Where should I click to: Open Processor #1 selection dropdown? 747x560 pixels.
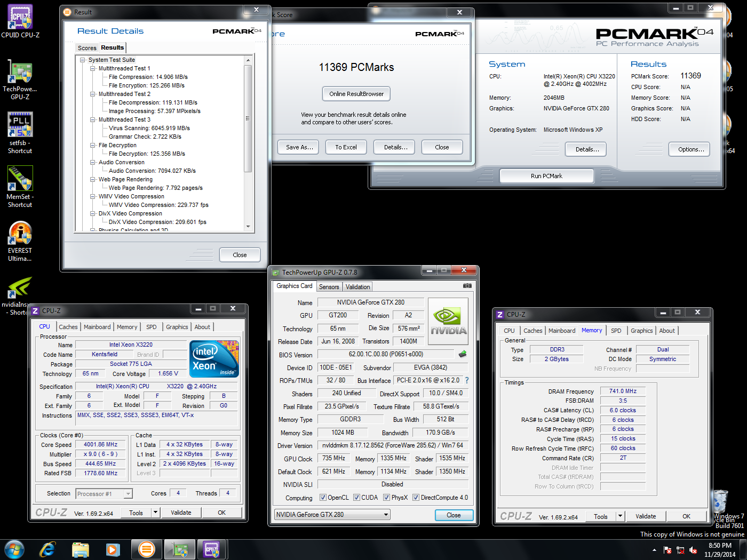pos(104,494)
